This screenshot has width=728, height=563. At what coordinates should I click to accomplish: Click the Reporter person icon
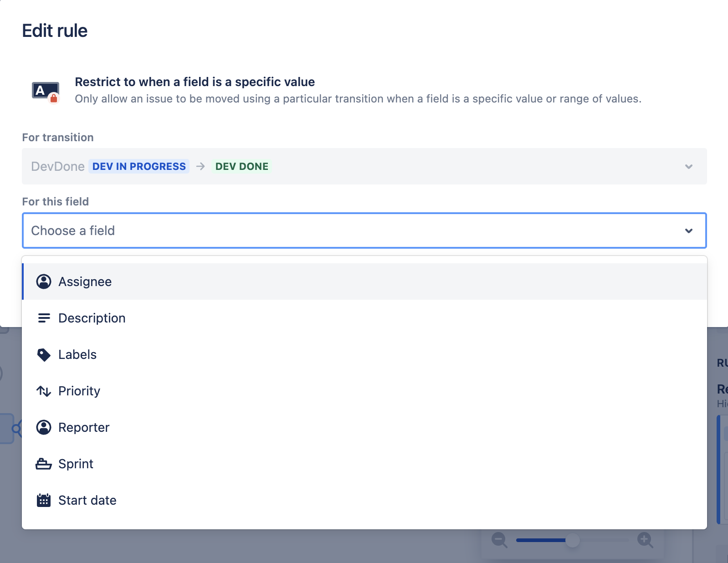(44, 427)
